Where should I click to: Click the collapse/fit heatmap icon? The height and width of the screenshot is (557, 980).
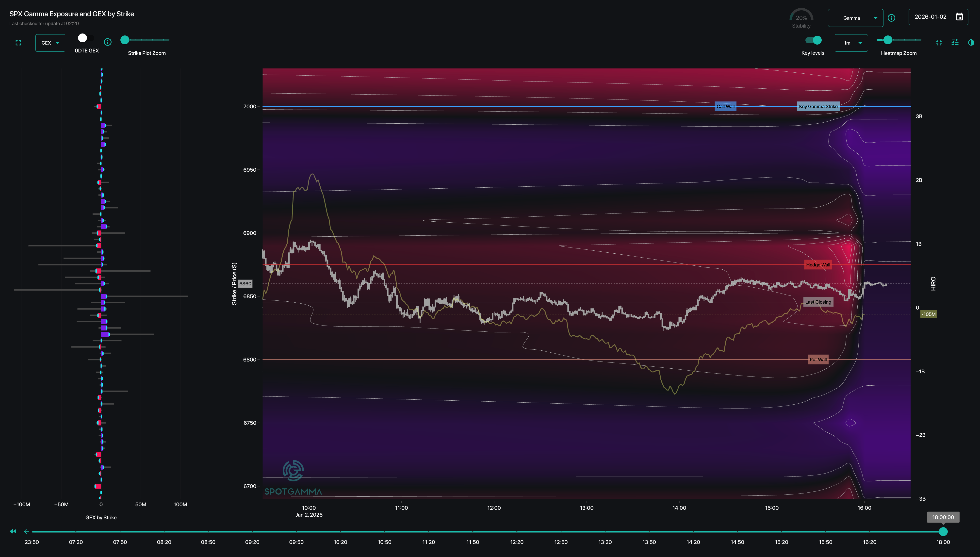pos(939,42)
